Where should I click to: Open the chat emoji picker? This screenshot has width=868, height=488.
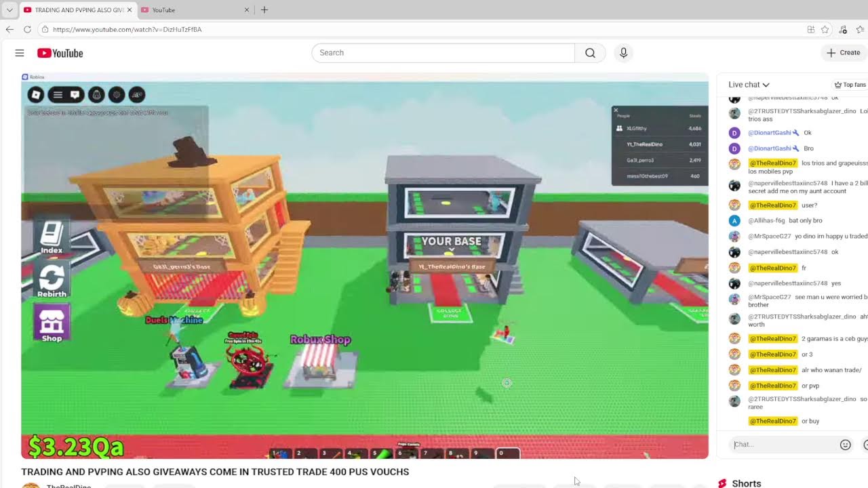click(845, 445)
